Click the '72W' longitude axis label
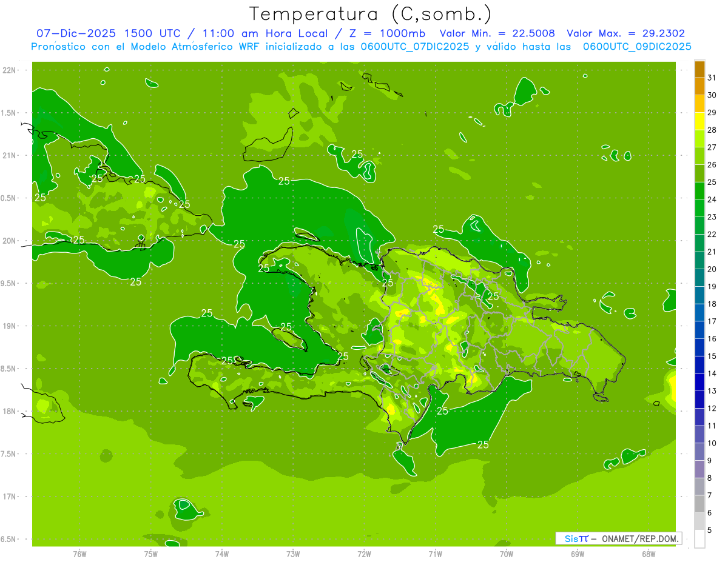This screenshot has height=562, width=728. pos(364,554)
